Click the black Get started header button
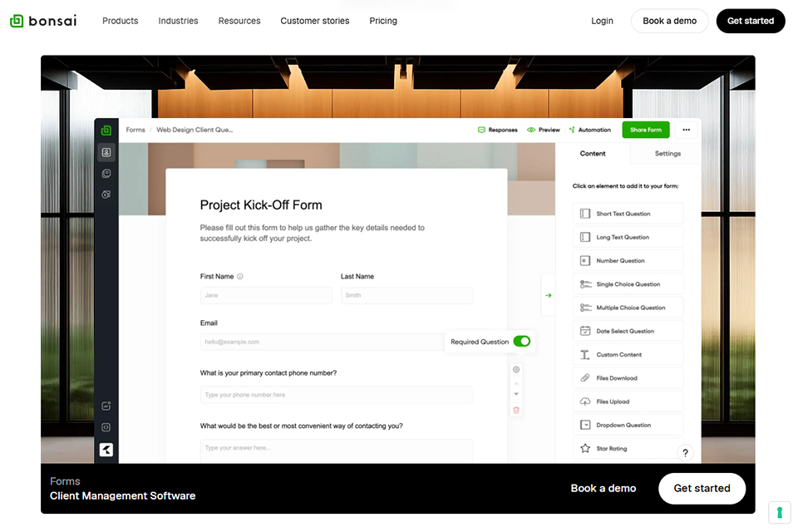Viewport: 798px width, 532px height. tap(750, 21)
